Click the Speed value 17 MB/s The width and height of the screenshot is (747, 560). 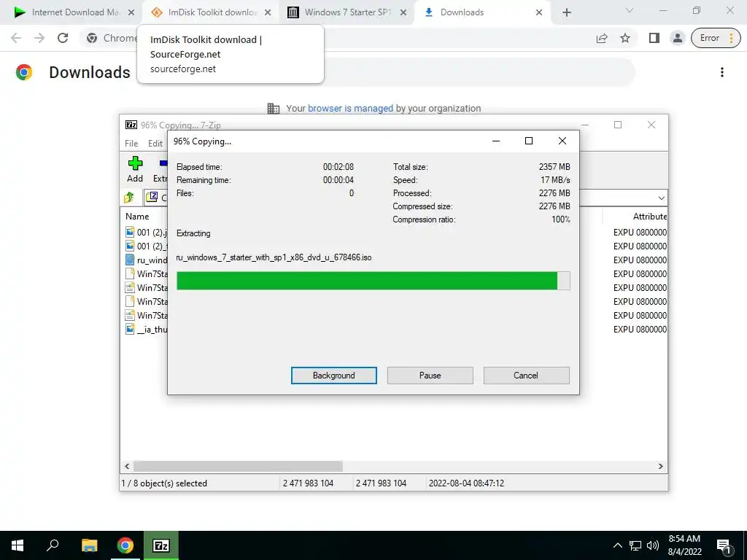click(555, 180)
